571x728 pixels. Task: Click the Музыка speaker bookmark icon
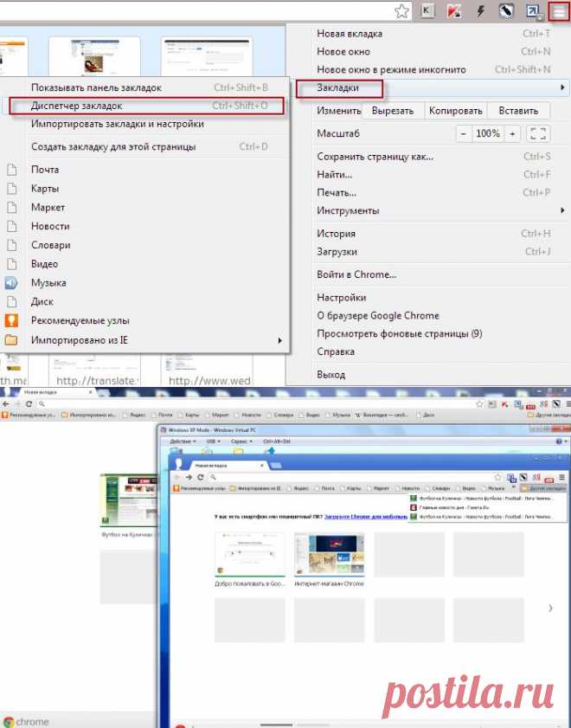coord(11,283)
